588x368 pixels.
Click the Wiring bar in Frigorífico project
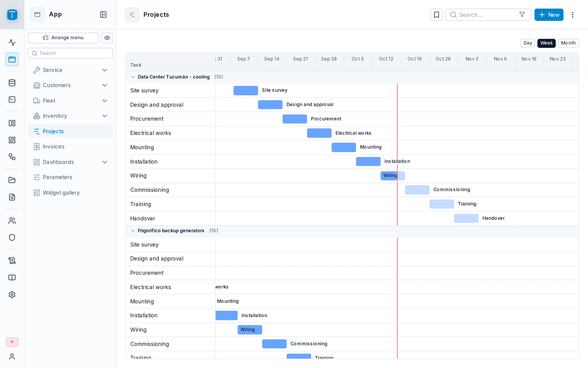click(x=250, y=330)
